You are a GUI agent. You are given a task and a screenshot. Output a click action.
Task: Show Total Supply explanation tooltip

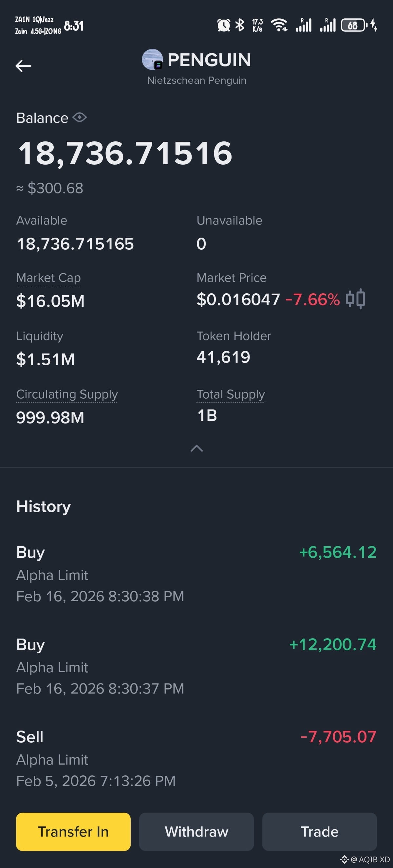(231, 395)
